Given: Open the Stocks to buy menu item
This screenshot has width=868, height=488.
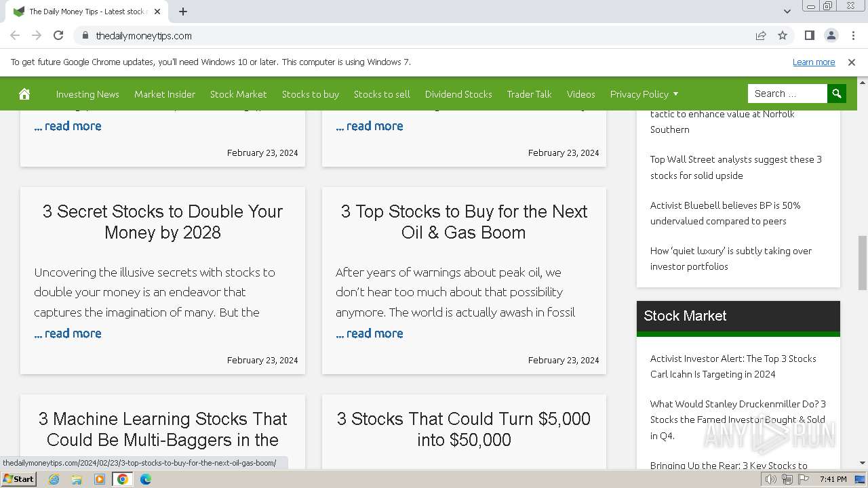Looking at the screenshot, I should (311, 94).
